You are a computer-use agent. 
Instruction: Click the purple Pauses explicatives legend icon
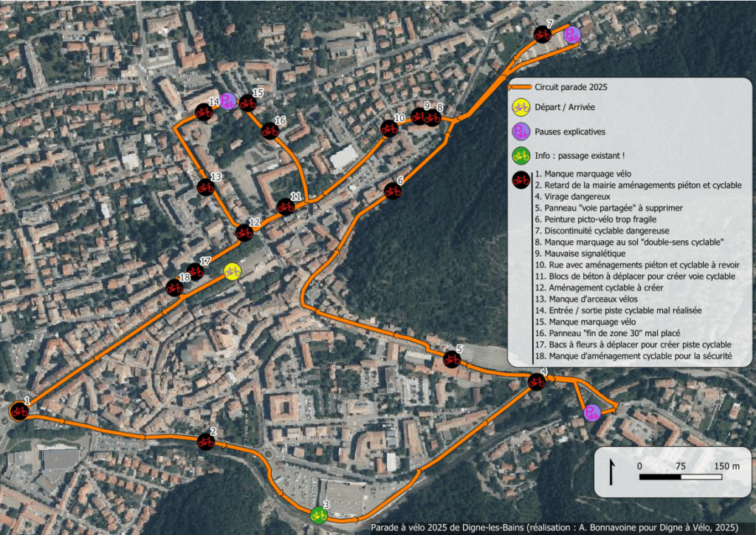[x=521, y=132]
